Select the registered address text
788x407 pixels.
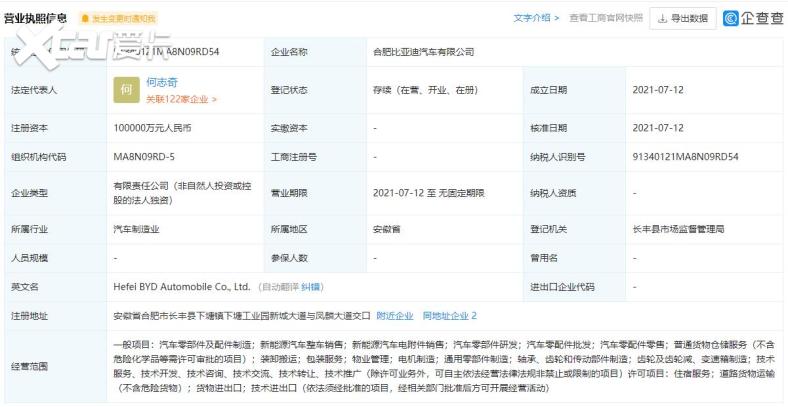click(x=242, y=316)
